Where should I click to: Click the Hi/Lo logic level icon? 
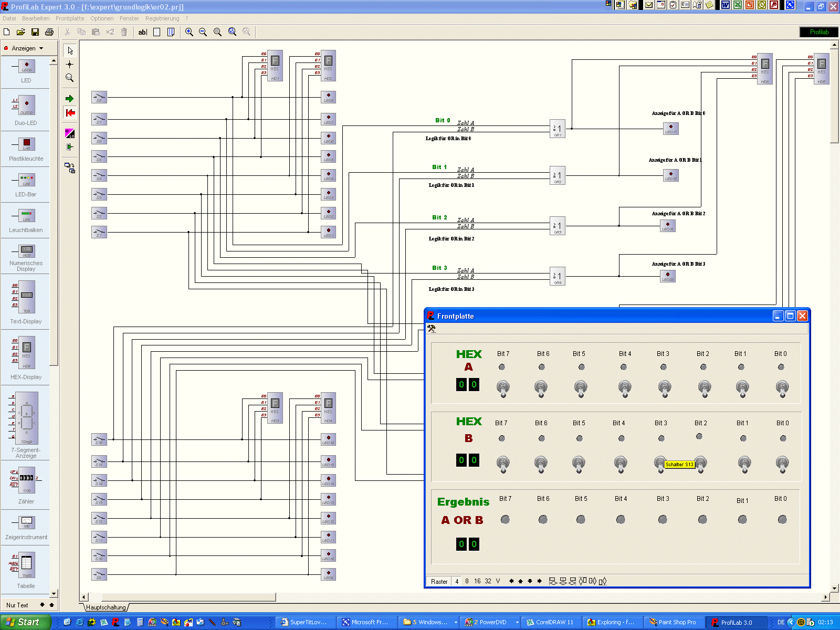coord(70,133)
